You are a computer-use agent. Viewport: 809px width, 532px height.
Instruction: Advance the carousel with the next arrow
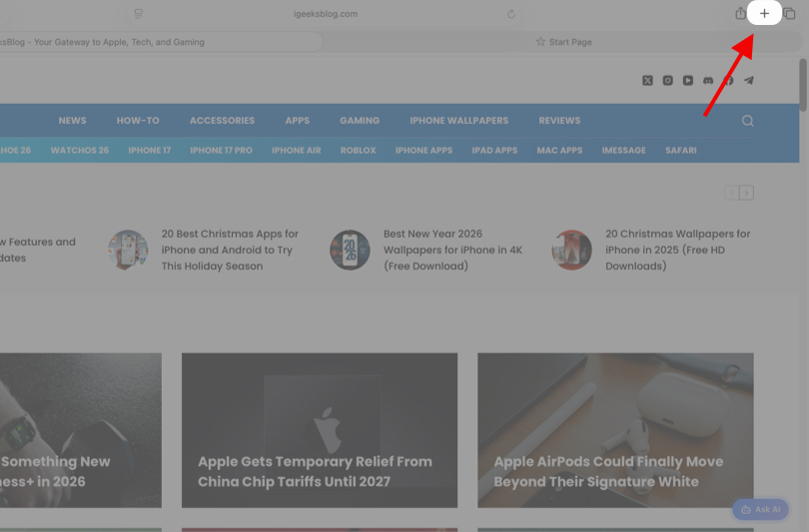[746, 193]
